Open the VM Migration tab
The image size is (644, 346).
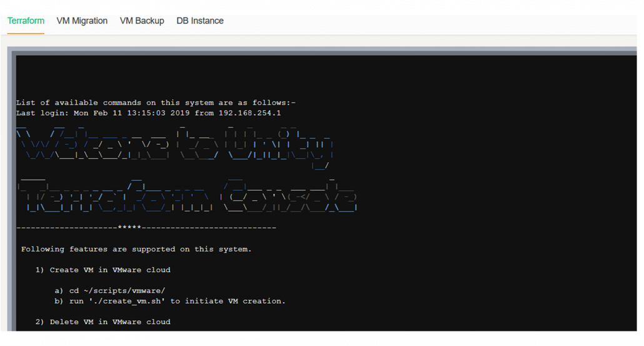pyautogui.click(x=82, y=21)
